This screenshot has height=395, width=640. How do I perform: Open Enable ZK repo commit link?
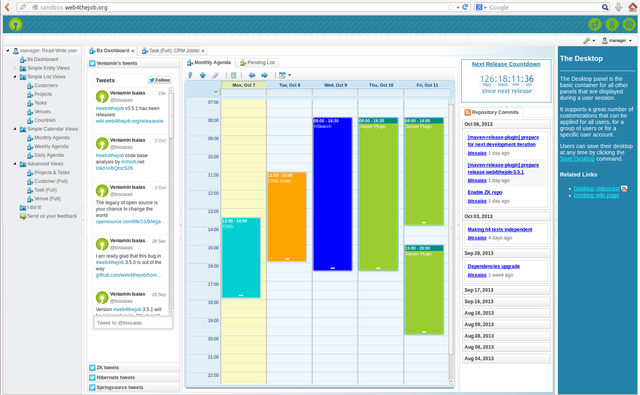point(485,192)
